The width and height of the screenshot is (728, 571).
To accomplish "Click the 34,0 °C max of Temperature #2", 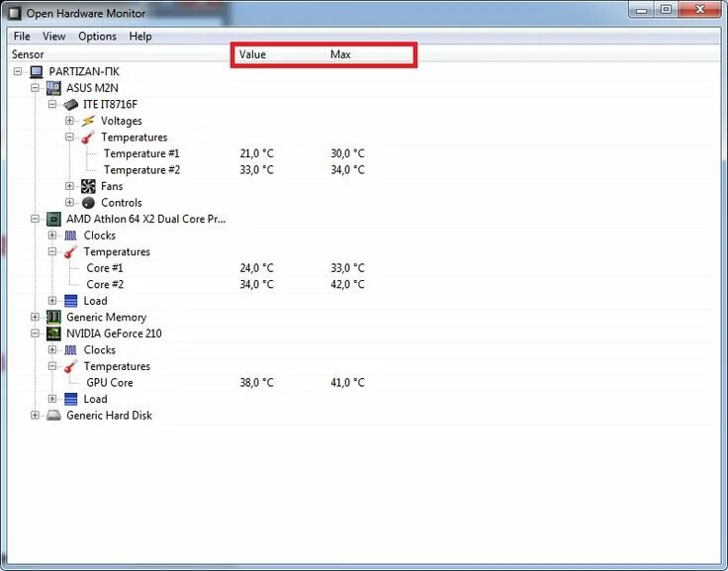I will (x=348, y=170).
